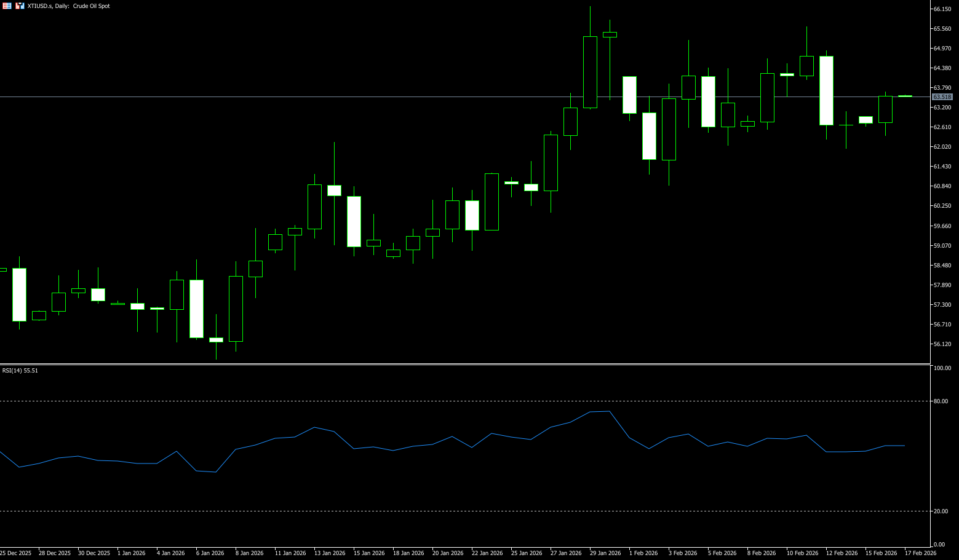Click the 1 Feb 2026 date label
The width and height of the screenshot is (959, 560).
coord(643,553)
